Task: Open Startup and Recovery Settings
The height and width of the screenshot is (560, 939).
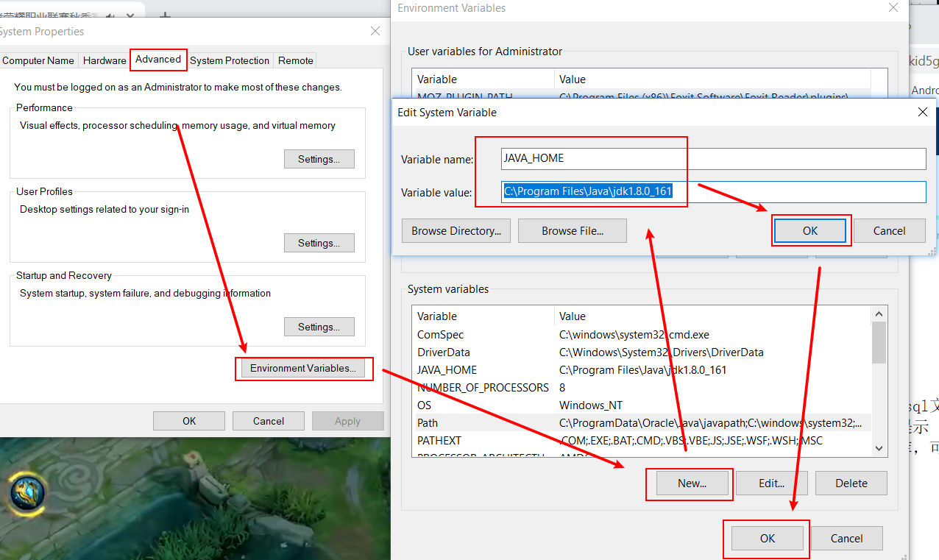Action: pos(319,327)
